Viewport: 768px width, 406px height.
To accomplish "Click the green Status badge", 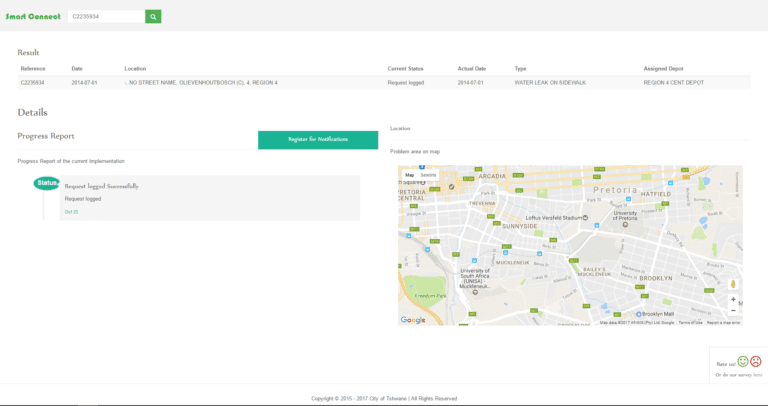I will click(47, 183).
